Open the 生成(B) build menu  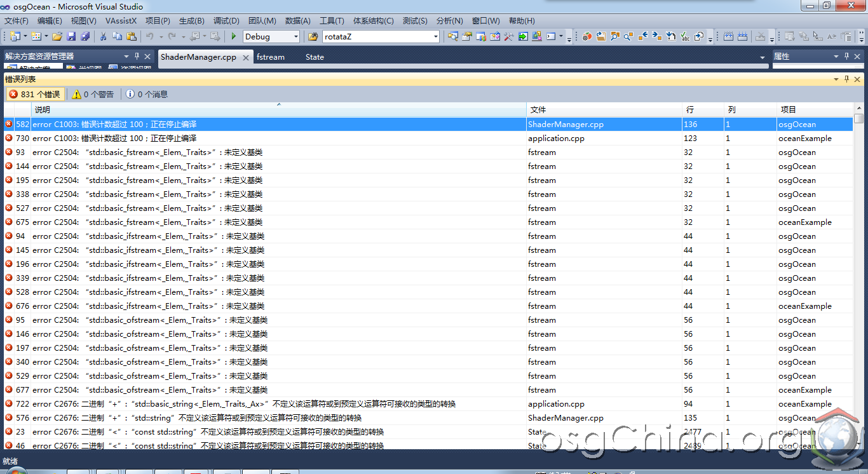(x=192, y=21)
